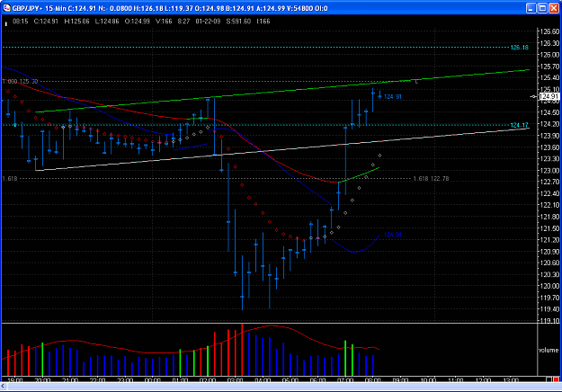Click the 124.91 label beside the lower blue curve

pos(393,235)
